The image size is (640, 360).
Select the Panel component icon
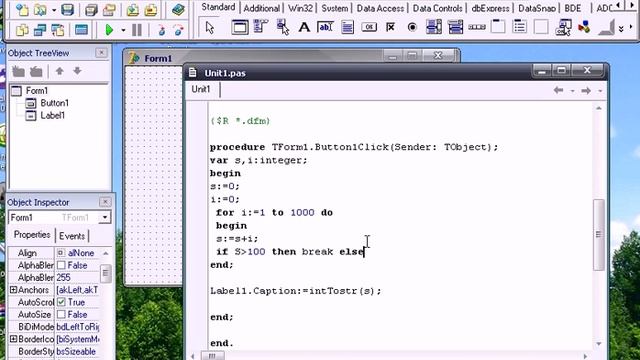541,27
